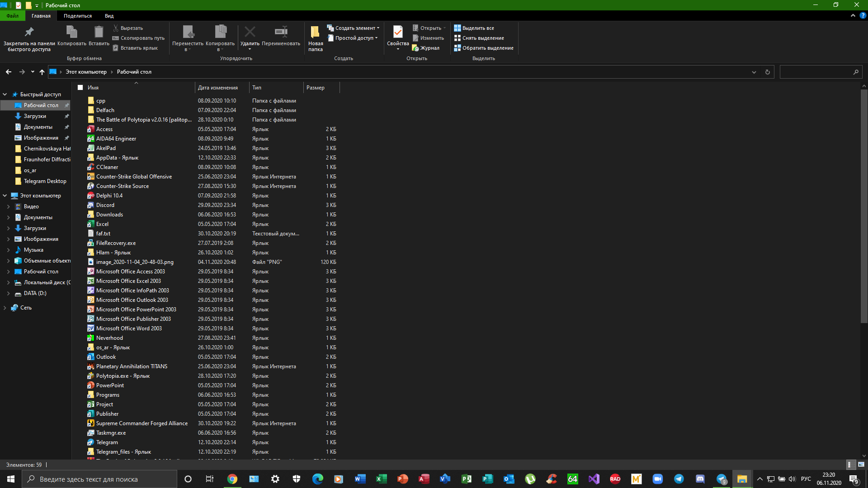Open Google Chrome from taskbar

click(x=232, y=479)
